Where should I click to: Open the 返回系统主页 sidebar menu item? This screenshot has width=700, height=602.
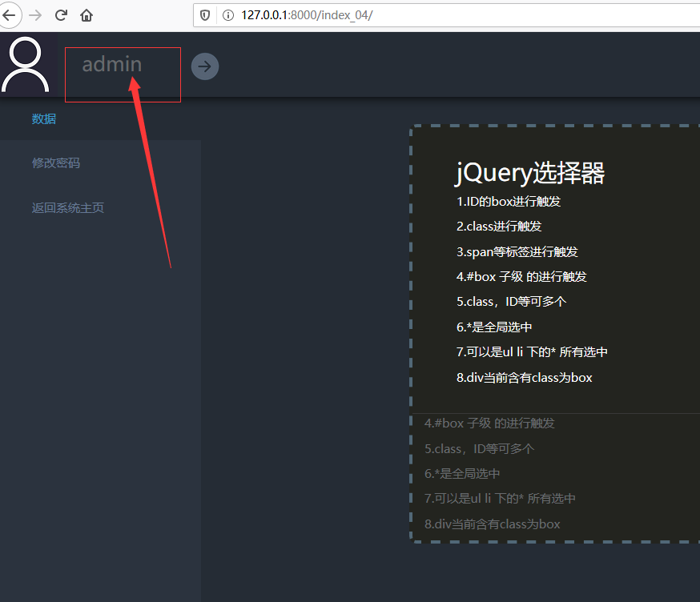[68, 207]
